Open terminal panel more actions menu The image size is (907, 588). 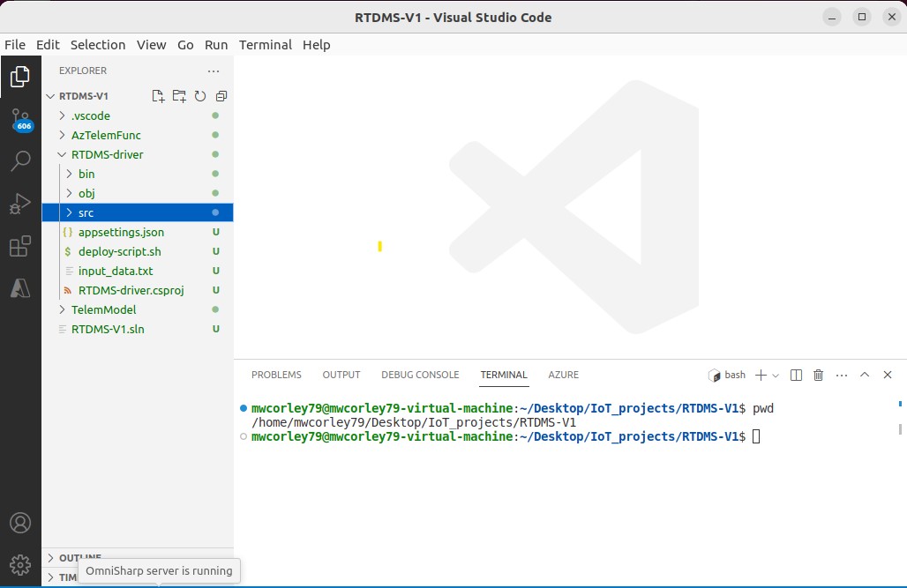842,376
